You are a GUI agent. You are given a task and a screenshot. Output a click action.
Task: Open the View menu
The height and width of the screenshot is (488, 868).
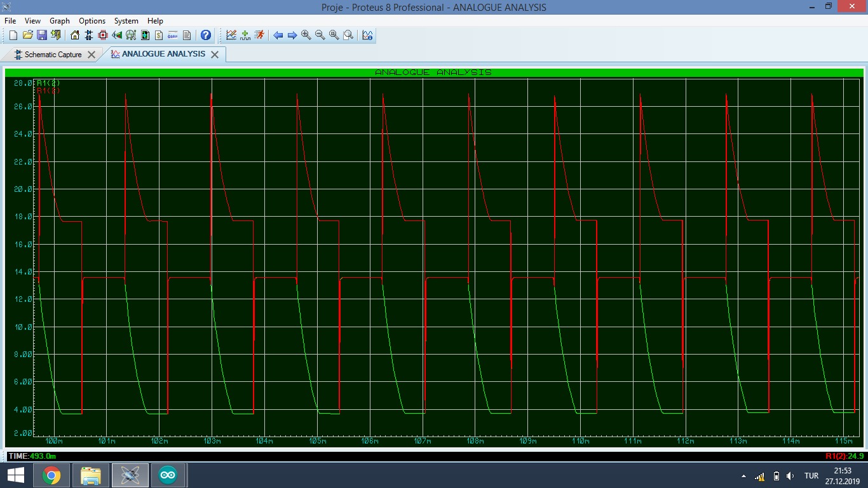click(x=32, y=21)
